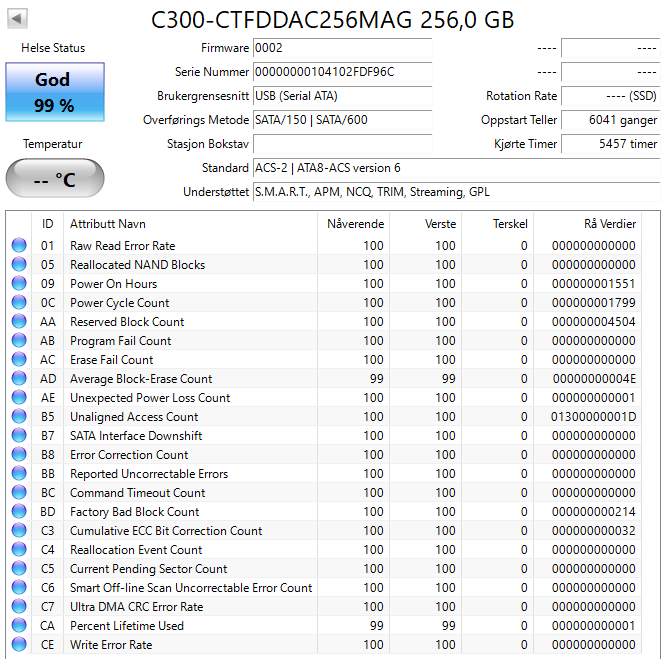The width and height of the screenshot is (668, 659).
Task: Click the Kjørte Timer value field
Action: pos(609,144)
